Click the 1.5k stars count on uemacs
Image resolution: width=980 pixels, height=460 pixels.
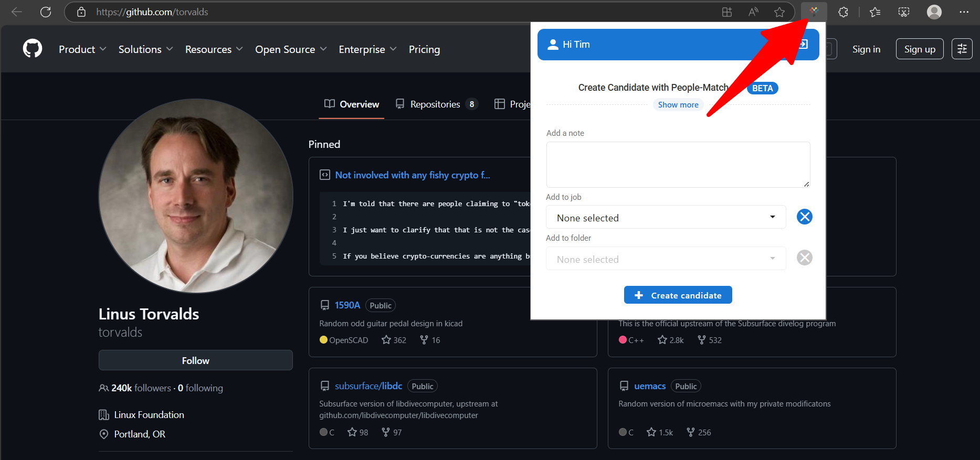660,432
